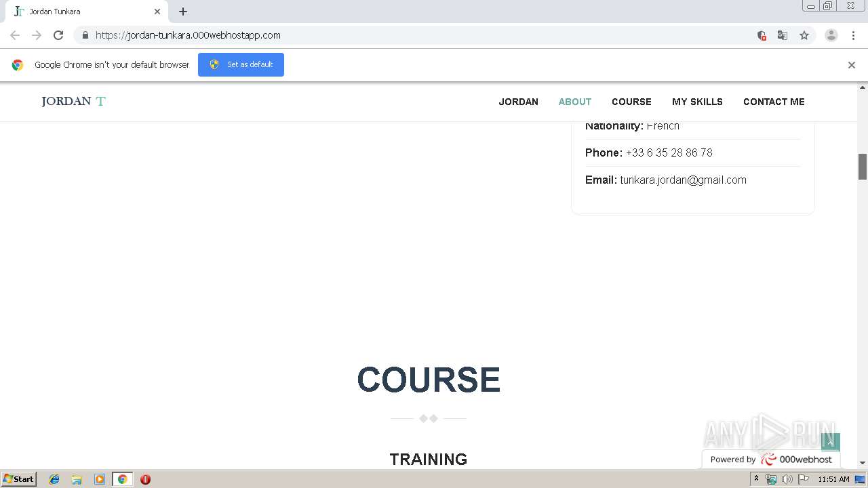Image resolution: width=868 pixels, height=488 pixels.
Task: Open the Chrome three-dot menu
Action: point(853,35)
